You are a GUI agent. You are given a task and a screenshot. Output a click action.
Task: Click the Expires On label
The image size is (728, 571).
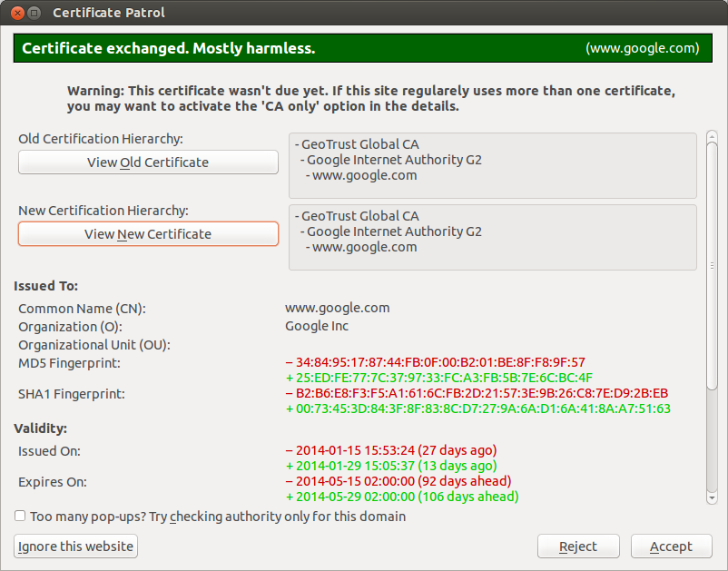(x=53, y=482)
